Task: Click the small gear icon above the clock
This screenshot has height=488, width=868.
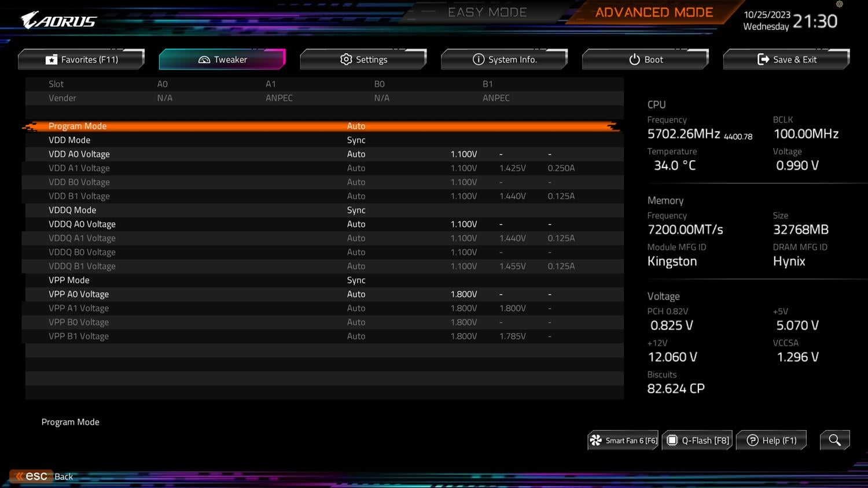Action: click(840, 4)
